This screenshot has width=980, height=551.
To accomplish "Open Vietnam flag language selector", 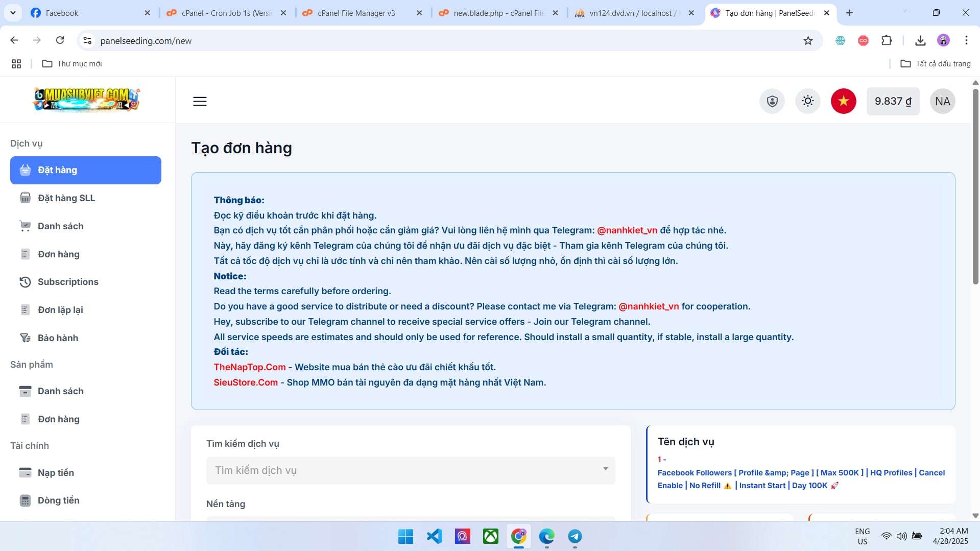I will [844, 101].
